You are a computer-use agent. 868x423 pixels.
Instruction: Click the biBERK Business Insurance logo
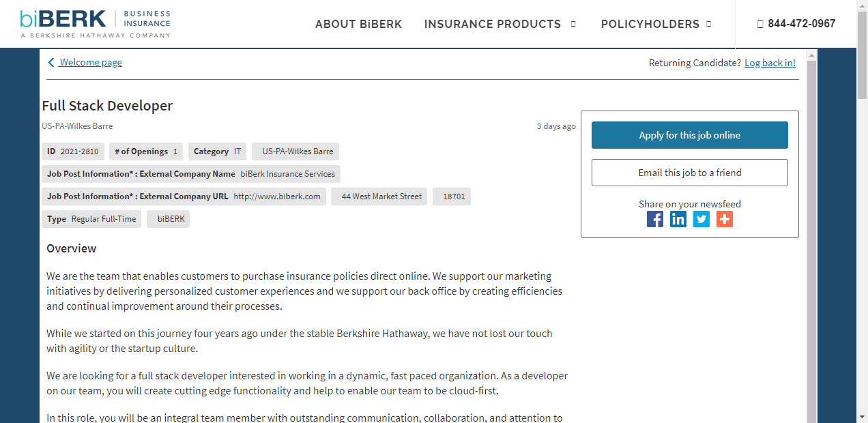96,23
